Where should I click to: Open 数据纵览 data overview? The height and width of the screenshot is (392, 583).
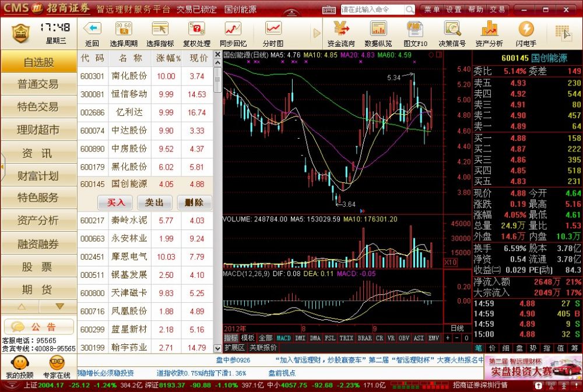click(x=378, y=34)
